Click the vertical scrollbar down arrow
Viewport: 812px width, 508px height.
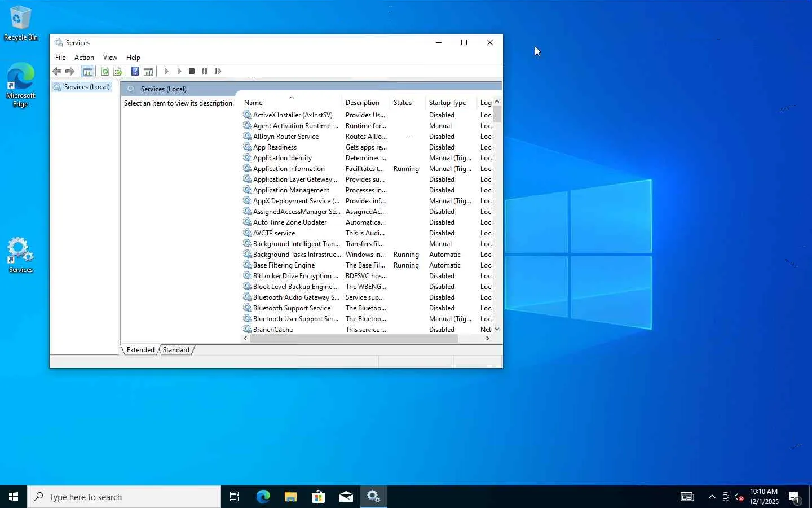point(497,329)
